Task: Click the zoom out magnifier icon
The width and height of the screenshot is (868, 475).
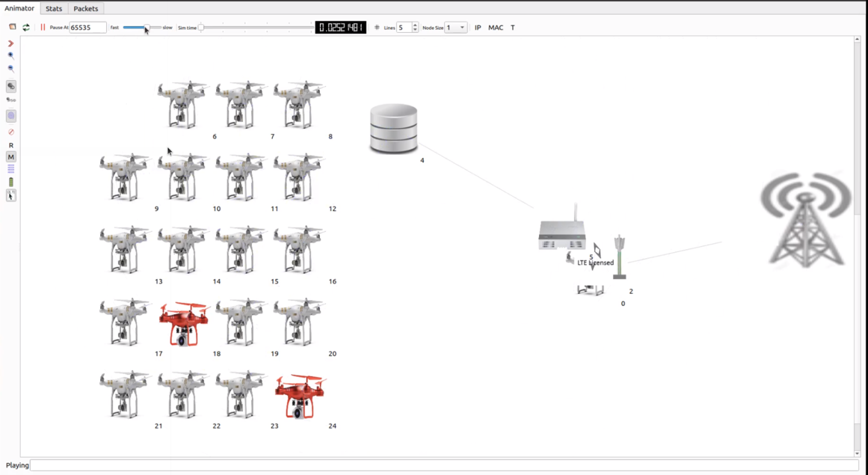Action: (x=11, y=69)
